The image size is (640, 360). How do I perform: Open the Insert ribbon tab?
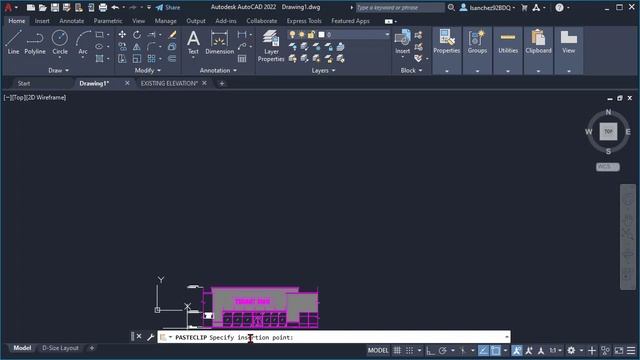tap(42, 21)
